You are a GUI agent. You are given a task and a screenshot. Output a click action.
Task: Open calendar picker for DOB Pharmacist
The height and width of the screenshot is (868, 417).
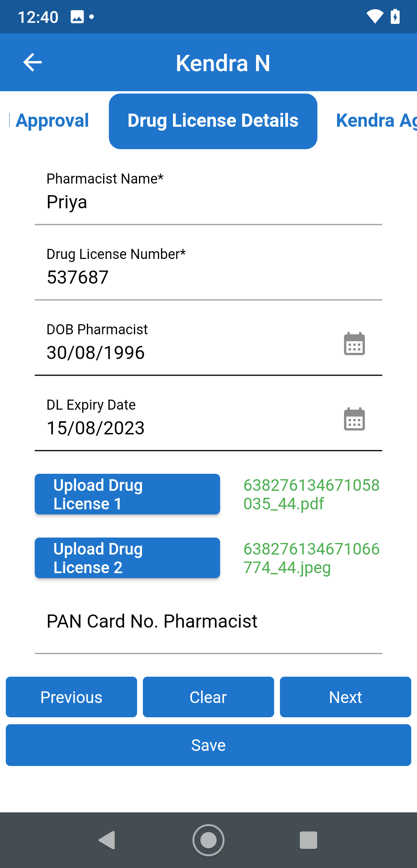354,344
